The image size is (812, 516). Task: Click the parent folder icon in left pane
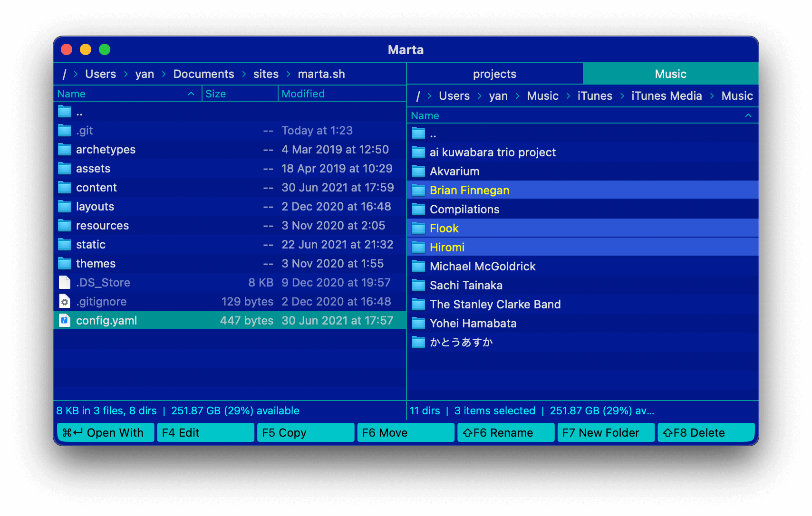coord(65,112)
